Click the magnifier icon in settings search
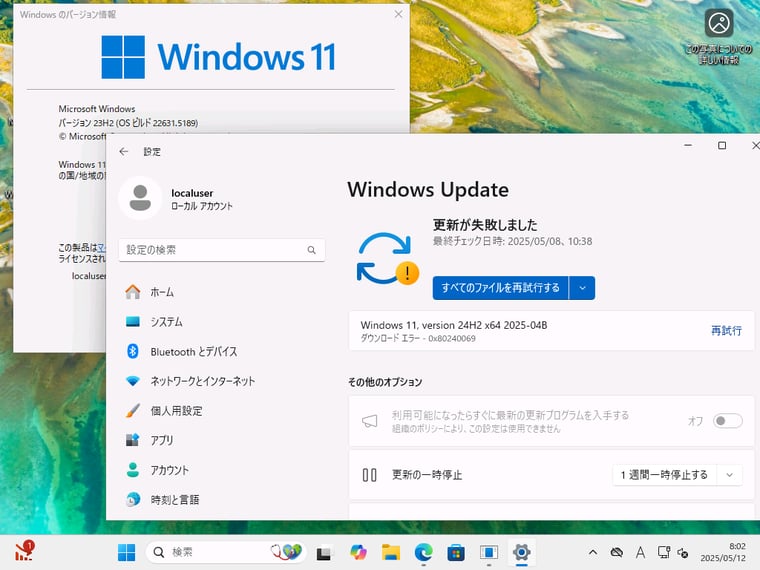 click(x=312, y=250)
